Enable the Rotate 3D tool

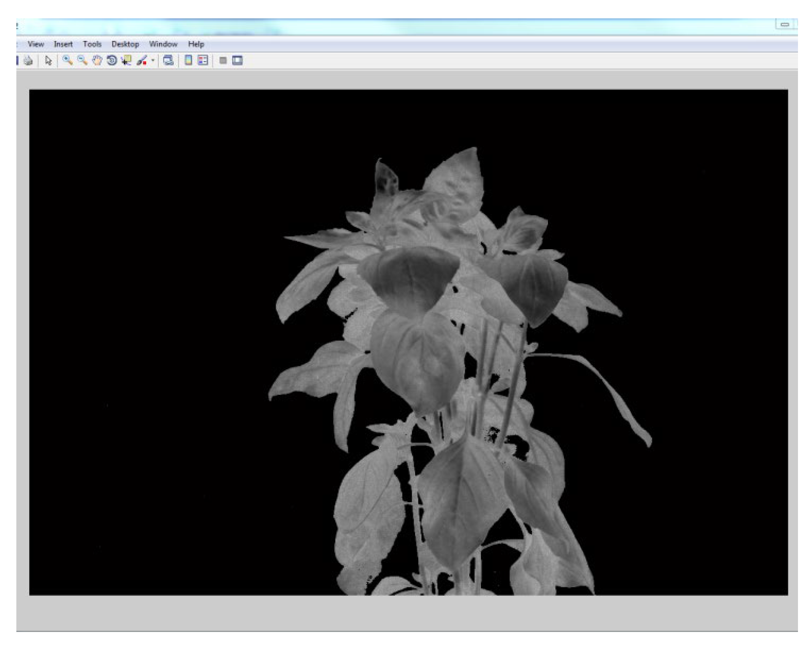[112, 60]
